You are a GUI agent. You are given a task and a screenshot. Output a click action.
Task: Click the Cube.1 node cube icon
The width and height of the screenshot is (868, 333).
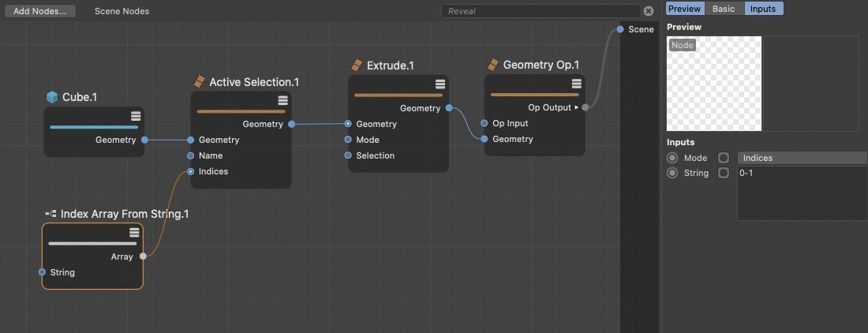point(52,97)
